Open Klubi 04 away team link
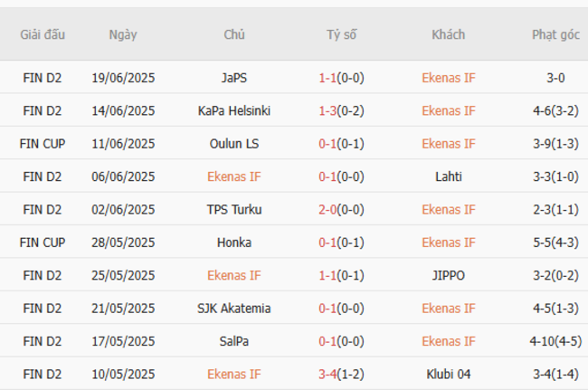The height and width of the screenshot is (390, 588). 449,374
